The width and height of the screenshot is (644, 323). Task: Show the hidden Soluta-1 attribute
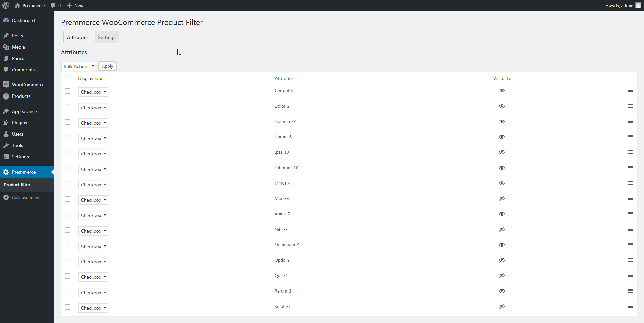[x=502, y=307]
